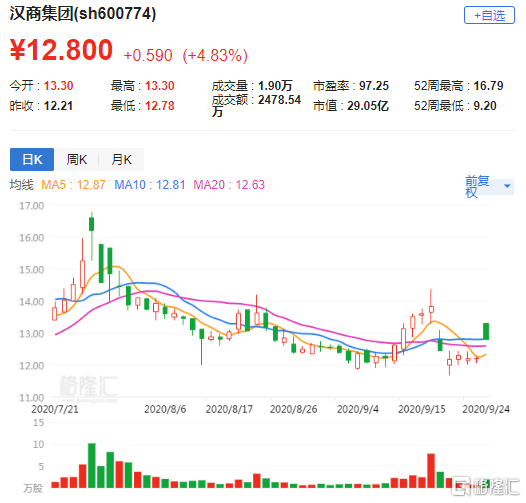This screenshot has width=526, height=503.
Task: Click the 市盈率 value 97.25
Action: pos(374,86)
